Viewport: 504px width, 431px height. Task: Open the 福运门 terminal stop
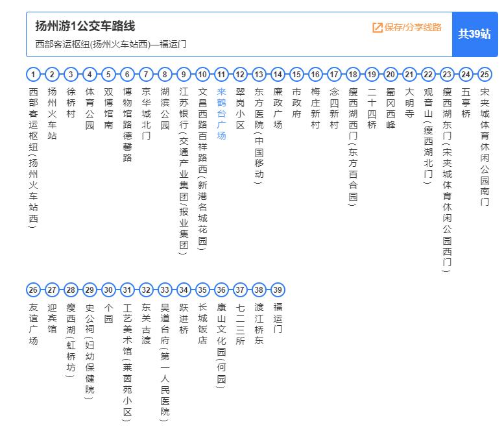(278, 318)
